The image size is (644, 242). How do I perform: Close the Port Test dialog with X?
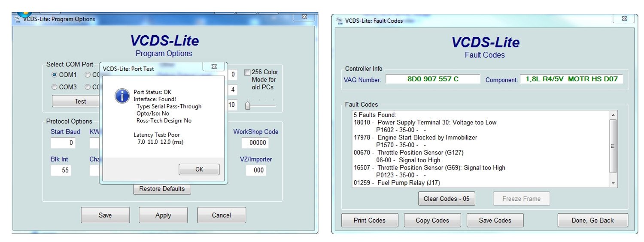coord(213,67)
